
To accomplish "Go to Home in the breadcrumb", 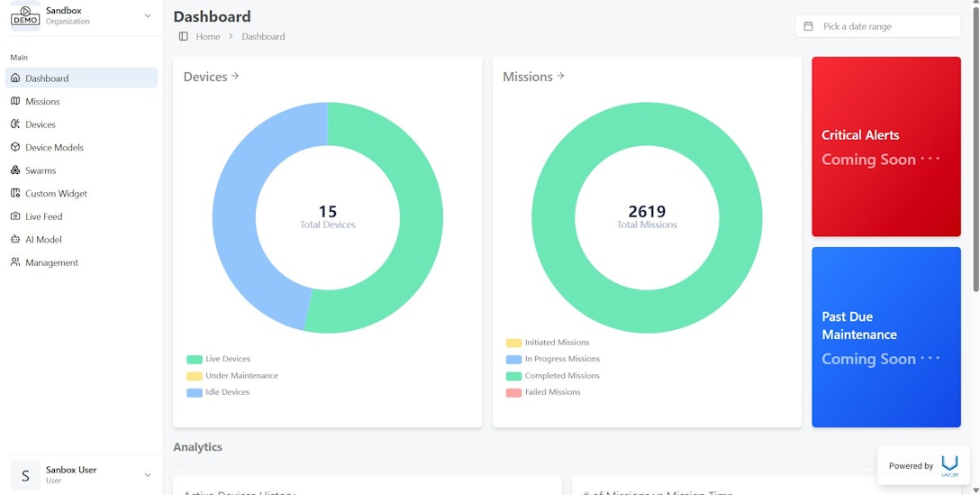I will (x=208, y=37).
